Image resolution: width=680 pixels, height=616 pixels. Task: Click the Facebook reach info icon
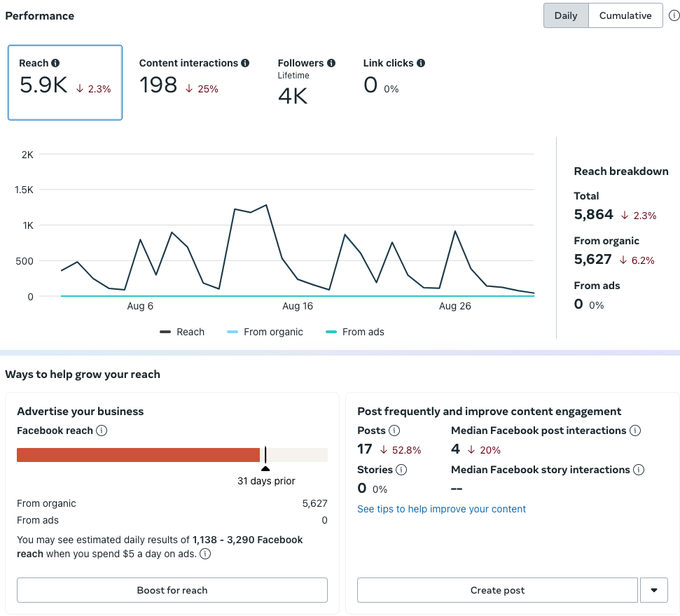[x=102, y=430]
